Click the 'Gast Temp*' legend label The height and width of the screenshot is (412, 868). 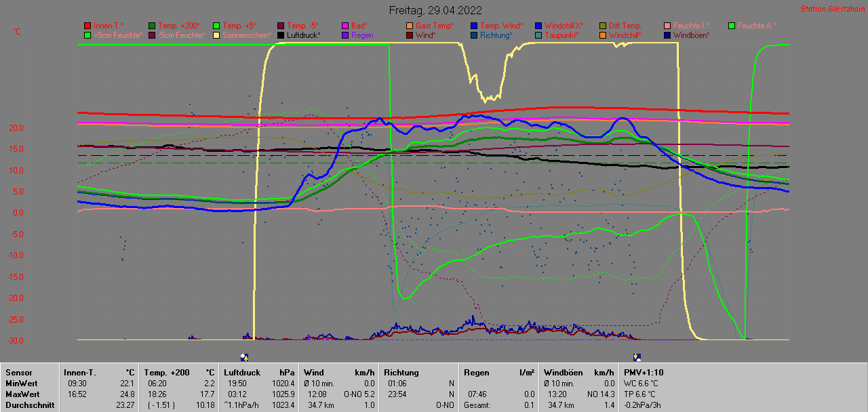[435, 26]
